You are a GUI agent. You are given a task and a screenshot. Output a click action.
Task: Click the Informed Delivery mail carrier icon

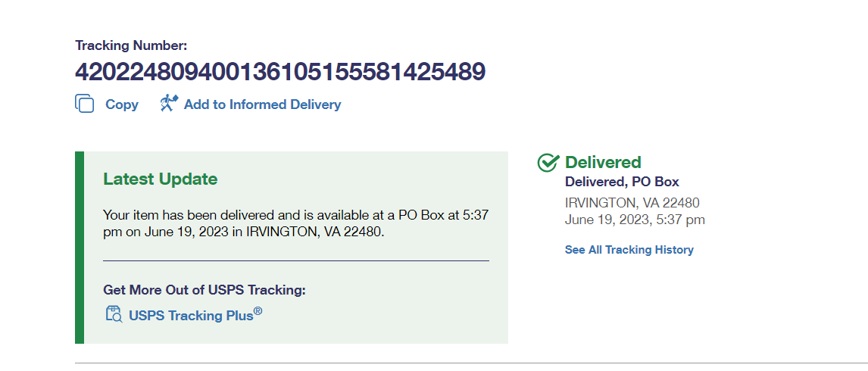pyautogui.click(x=168, y=104)
